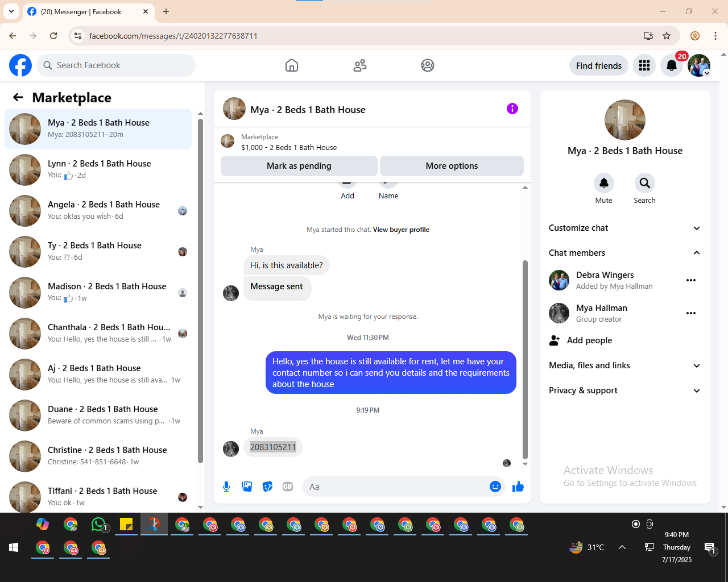Attach a file using the image icon

247,487
